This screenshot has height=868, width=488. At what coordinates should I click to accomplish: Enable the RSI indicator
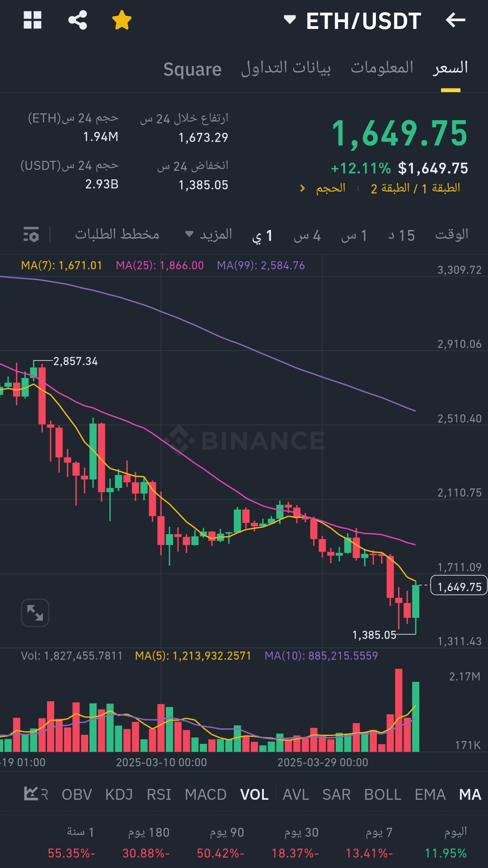point(159,794)
